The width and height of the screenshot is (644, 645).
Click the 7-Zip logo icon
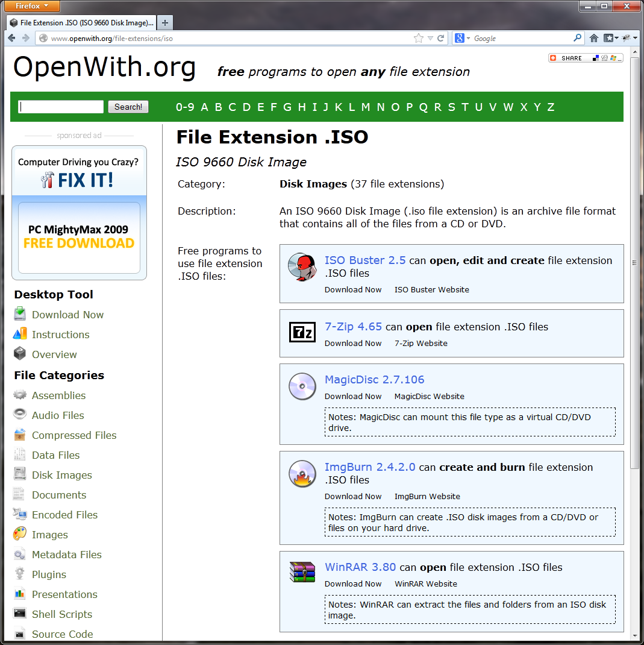point(302,332)
